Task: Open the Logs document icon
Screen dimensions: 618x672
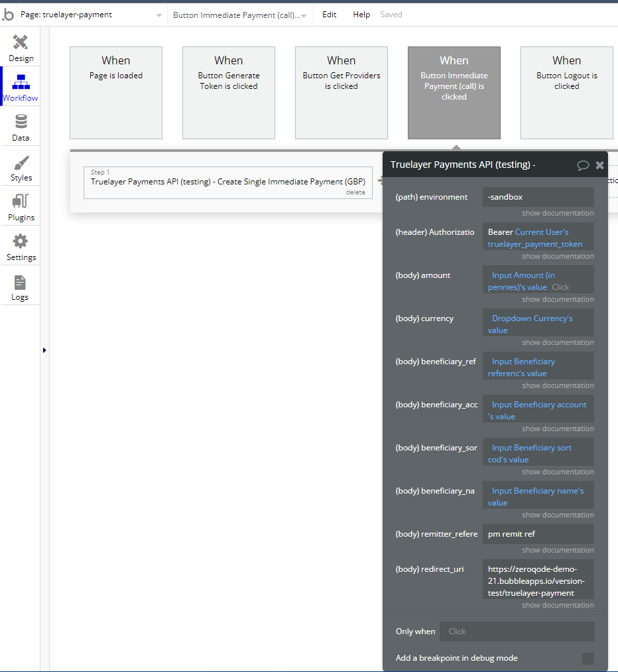Action: click(x=20, y=283)
